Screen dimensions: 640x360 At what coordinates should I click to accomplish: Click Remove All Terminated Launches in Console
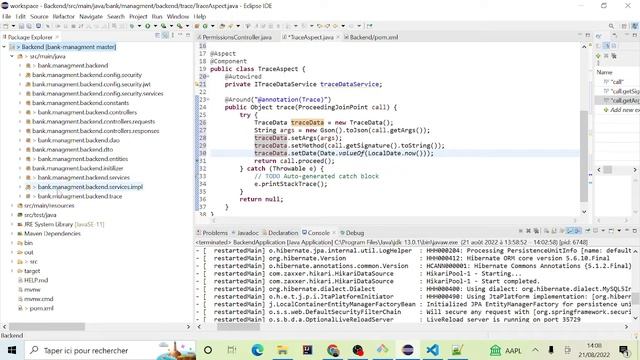pos(536,231)
